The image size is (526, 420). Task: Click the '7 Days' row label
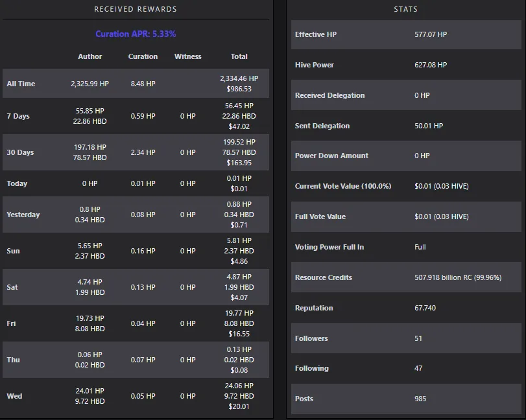[18, 116]
